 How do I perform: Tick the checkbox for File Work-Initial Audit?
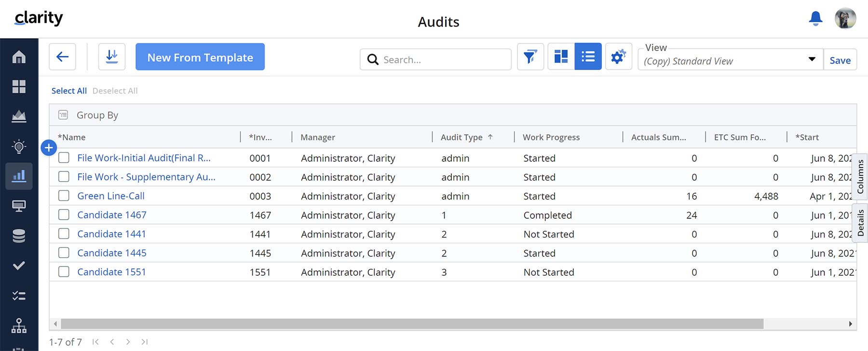(64, 158)
